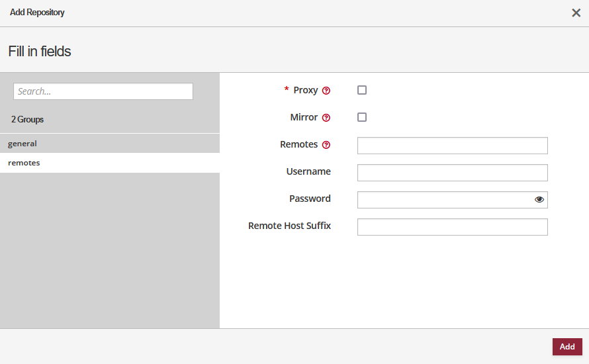Click the 'Remote Host Suffix' label
The image size is (589, 364).
[289, 226]
